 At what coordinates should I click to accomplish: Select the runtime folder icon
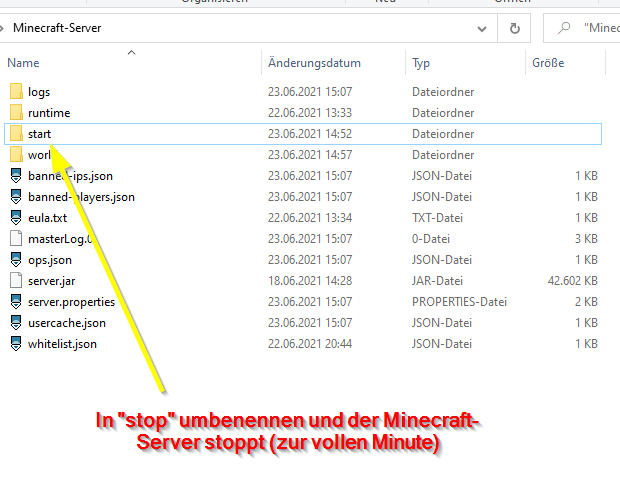[16, 112]
